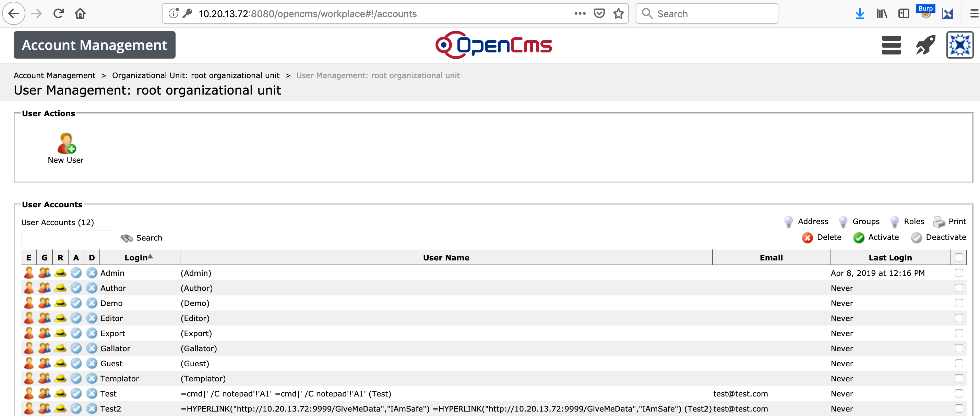Open browser library icon
Screen dimensions: 980x416
point(882,14)
